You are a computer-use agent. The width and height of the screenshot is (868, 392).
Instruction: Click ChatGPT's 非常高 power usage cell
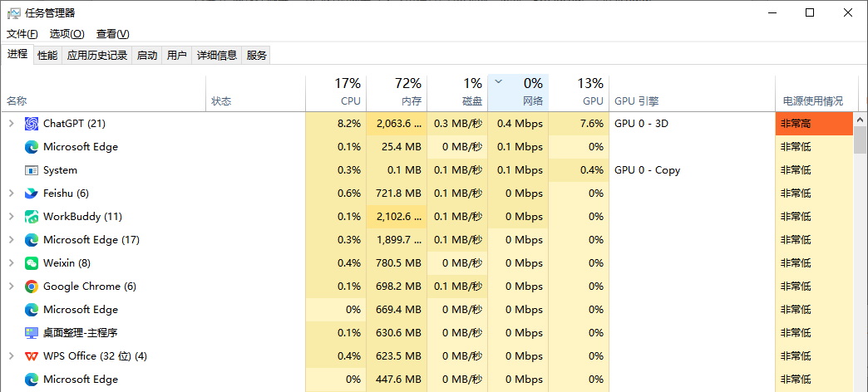[814, 124]
